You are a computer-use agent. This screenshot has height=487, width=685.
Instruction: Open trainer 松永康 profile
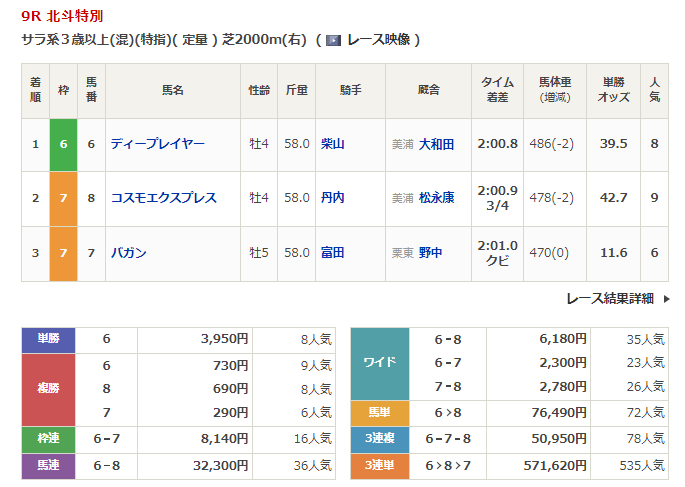(x=437, y=198)
